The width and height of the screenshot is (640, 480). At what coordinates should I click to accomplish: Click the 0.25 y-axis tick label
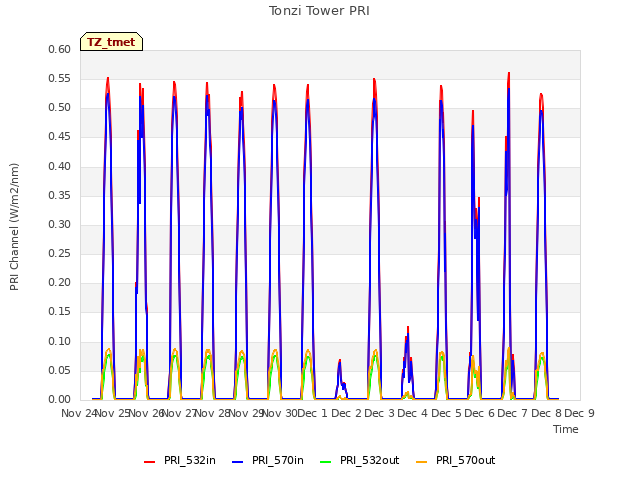tap(60, 253)
